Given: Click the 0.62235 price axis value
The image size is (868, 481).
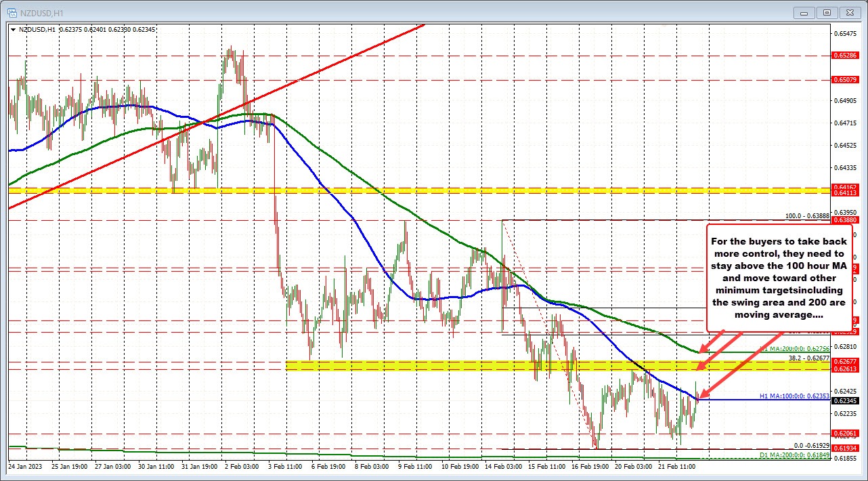Looking at the screenshot, I should click(x=844, y=413).
